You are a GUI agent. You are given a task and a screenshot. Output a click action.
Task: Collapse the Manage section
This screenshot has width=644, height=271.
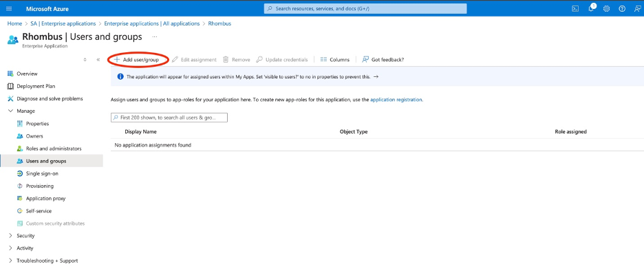(x=10, y=111)
